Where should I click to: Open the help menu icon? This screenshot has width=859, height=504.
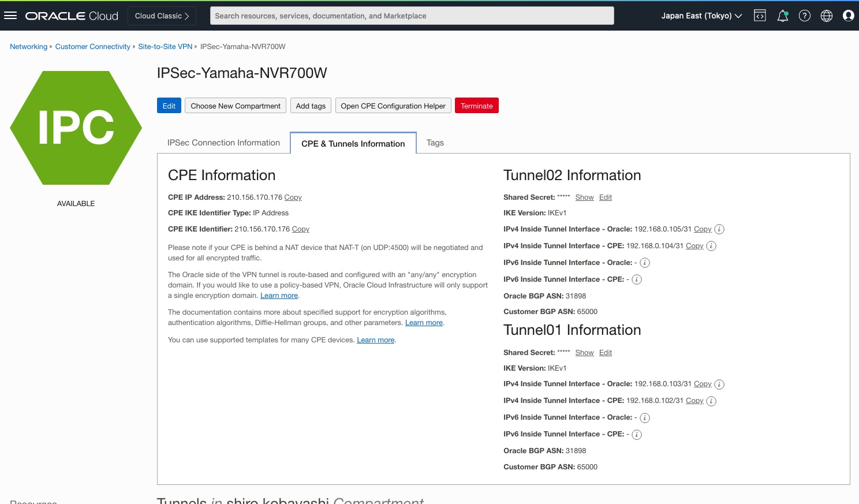click(x=805, y=16)
